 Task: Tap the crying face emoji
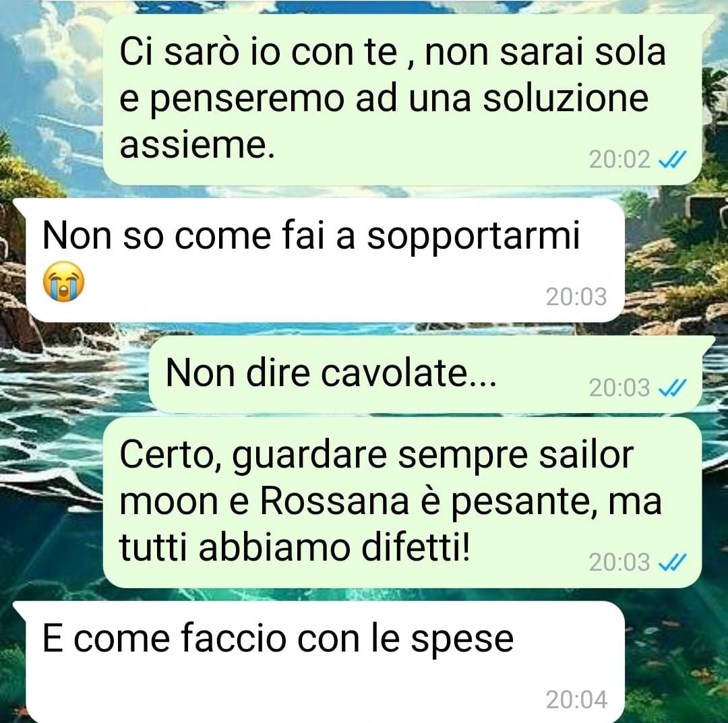click(63, 282)
